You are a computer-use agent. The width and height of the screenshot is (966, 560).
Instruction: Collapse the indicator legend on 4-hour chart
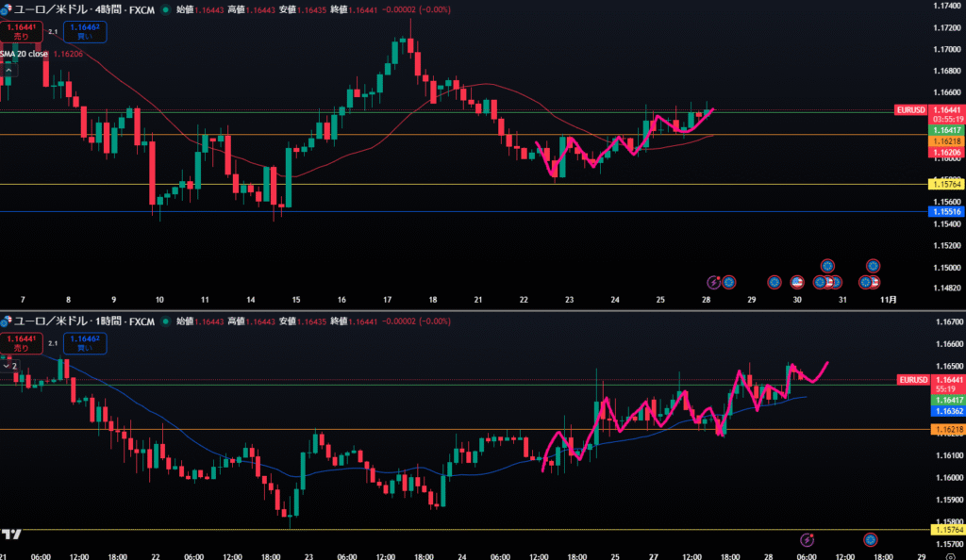8,70
